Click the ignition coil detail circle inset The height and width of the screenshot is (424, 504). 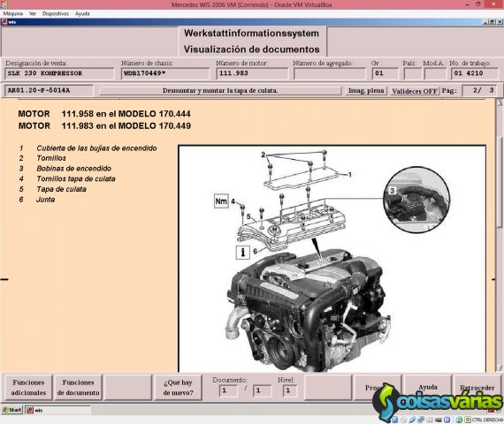tap(416, 200)
